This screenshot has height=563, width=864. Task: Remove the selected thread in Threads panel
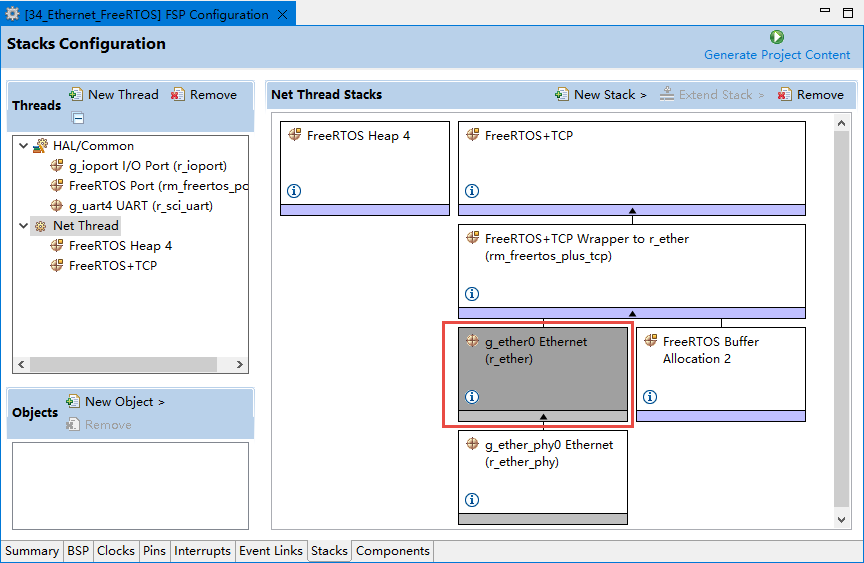[204, 95]
